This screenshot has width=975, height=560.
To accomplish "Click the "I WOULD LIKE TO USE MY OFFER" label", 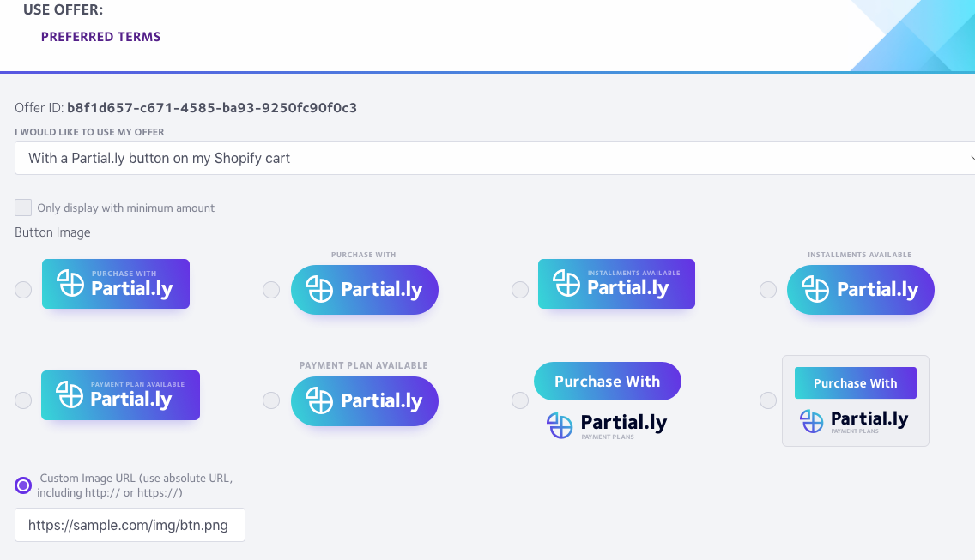I will pos(89,132).
